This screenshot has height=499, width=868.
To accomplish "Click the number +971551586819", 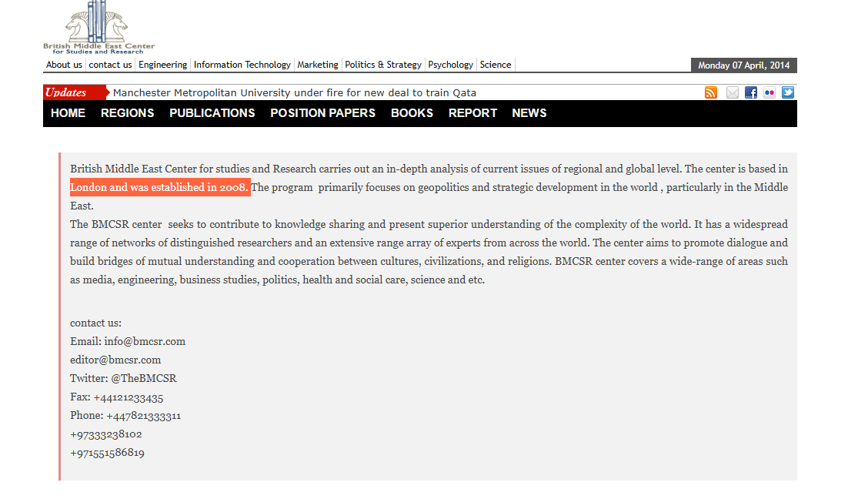I will click(108, 453).
